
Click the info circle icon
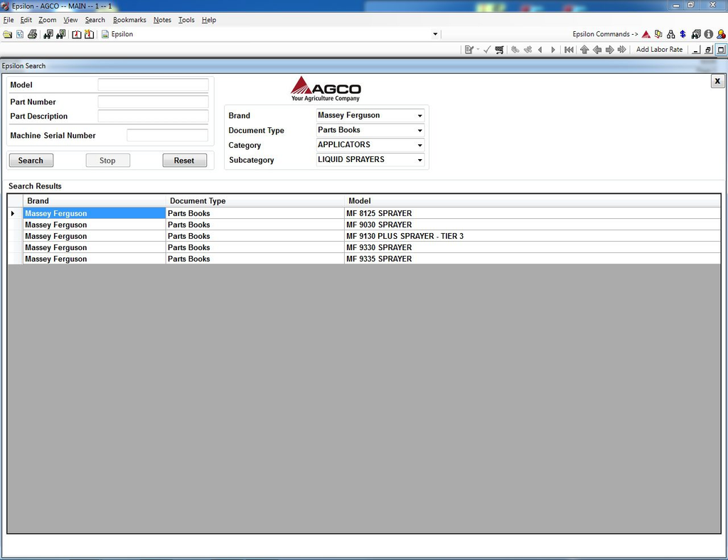(x=708, y=34)
